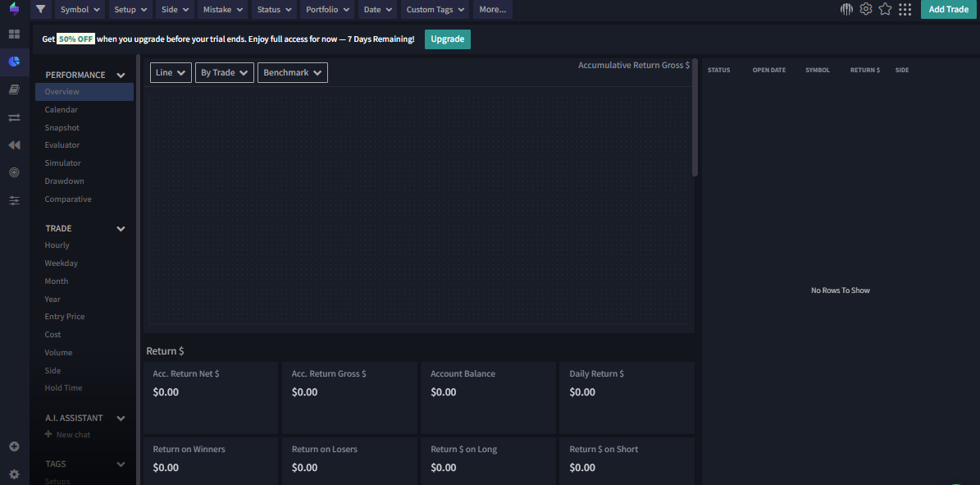The height and width of the screenshot is (485, 980).
Task: Open the Side filter dropdown
Action: click(175, 9)
